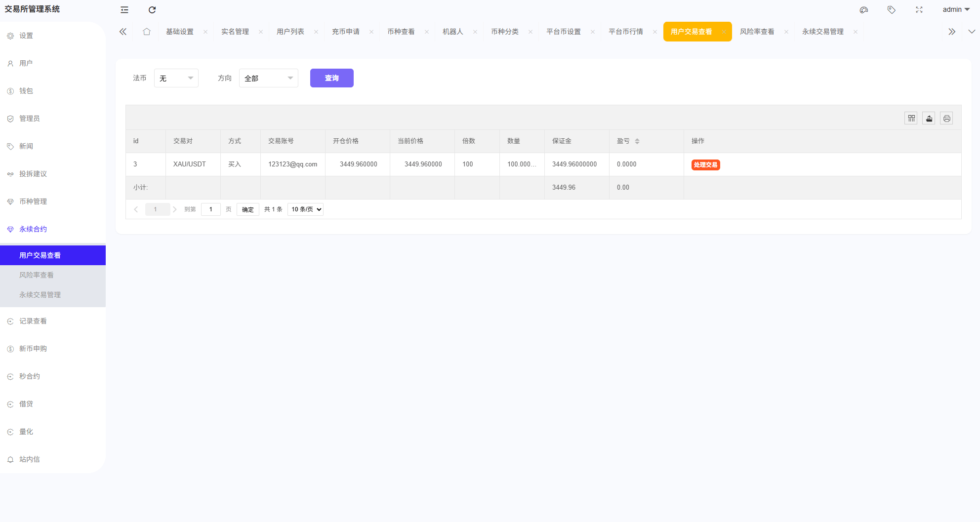The height and width of the screenshot is (522, 980).
Task: Go to home tab icon
Action: tap(147, 32)
